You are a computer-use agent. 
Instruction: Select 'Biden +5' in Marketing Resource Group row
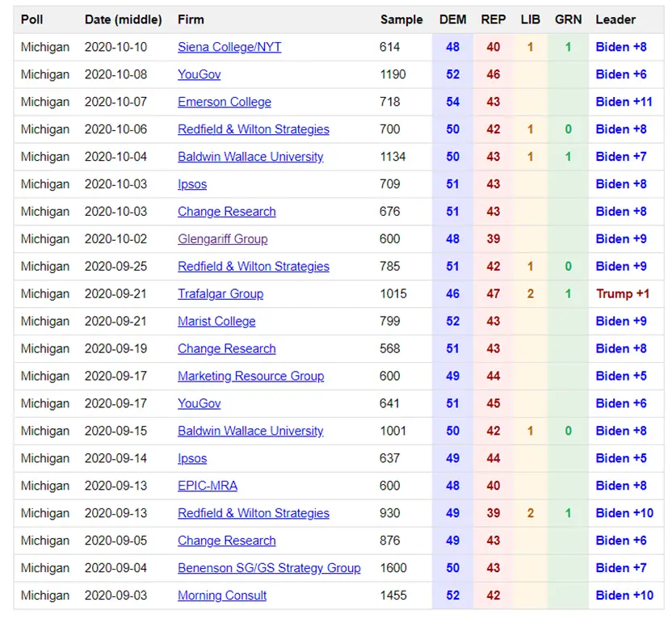[621, 377]
